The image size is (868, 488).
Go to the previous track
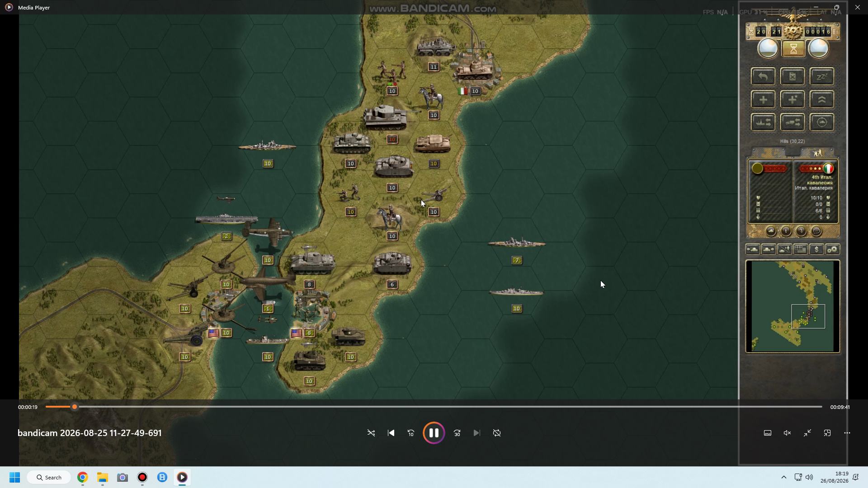pos(391,433)
